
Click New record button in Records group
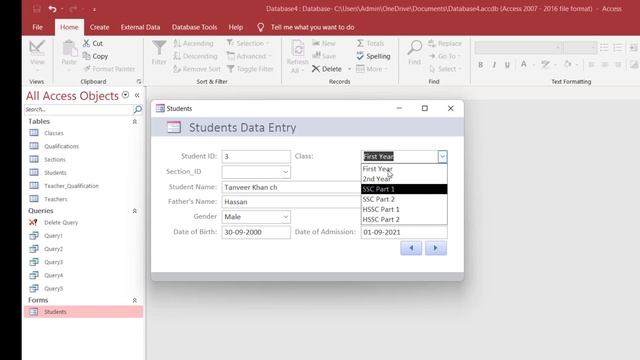[324, 43]
